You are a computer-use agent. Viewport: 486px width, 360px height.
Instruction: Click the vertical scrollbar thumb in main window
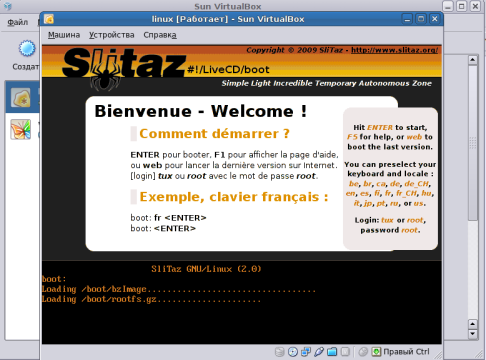[473, 143]
